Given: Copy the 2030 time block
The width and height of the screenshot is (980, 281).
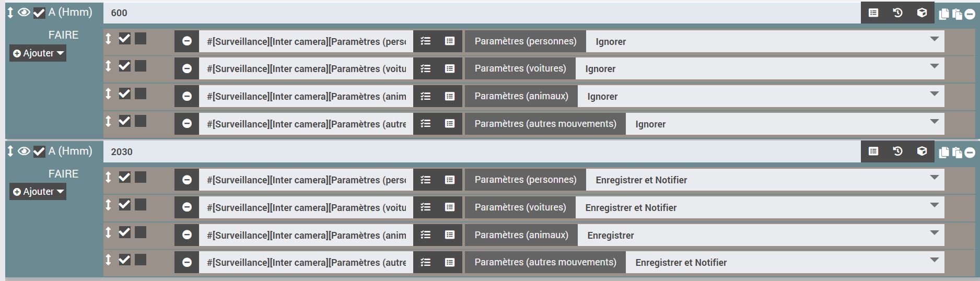Looking at the screenshot, I should [943, 153].
